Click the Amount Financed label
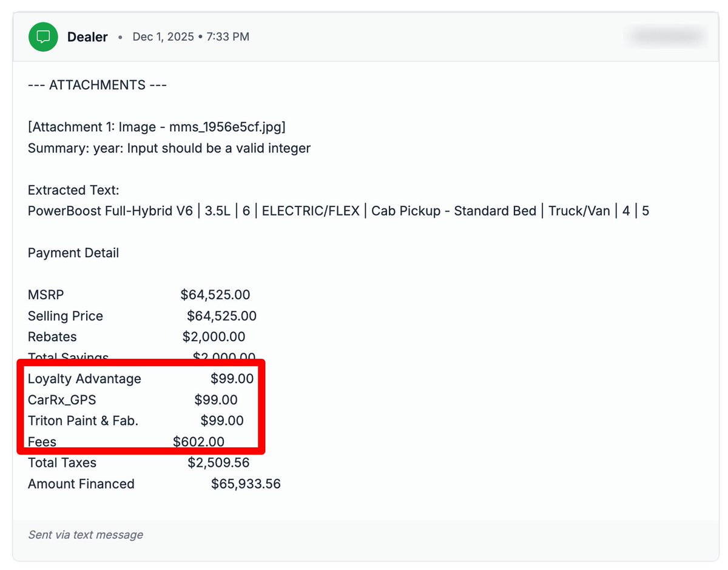 point(81,484)
